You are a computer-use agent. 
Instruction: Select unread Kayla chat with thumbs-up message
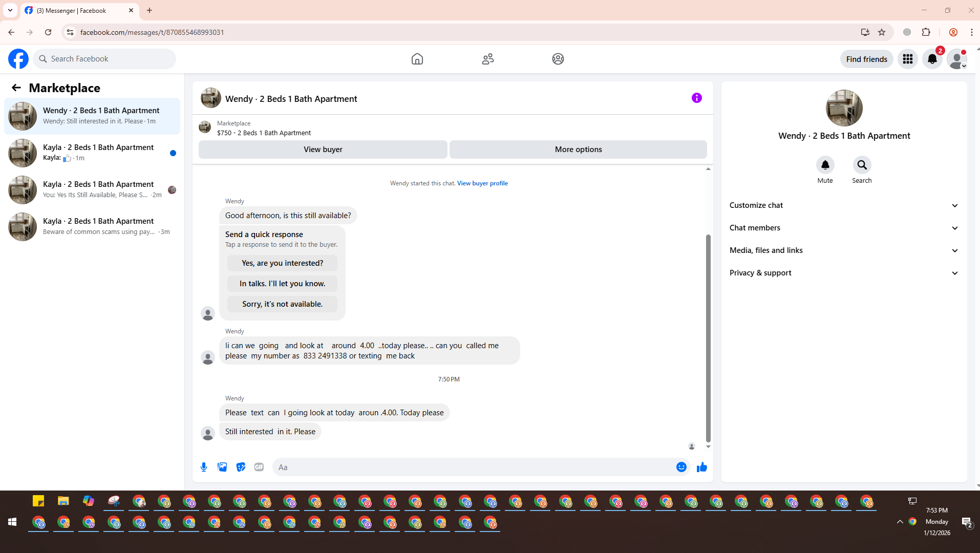(92, 153)
